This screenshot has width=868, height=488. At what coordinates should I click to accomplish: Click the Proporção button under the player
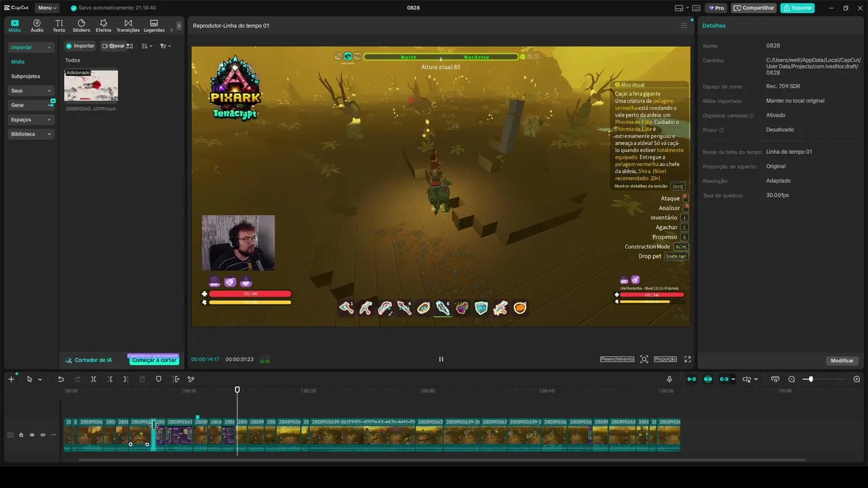click(x=665, y=359)
